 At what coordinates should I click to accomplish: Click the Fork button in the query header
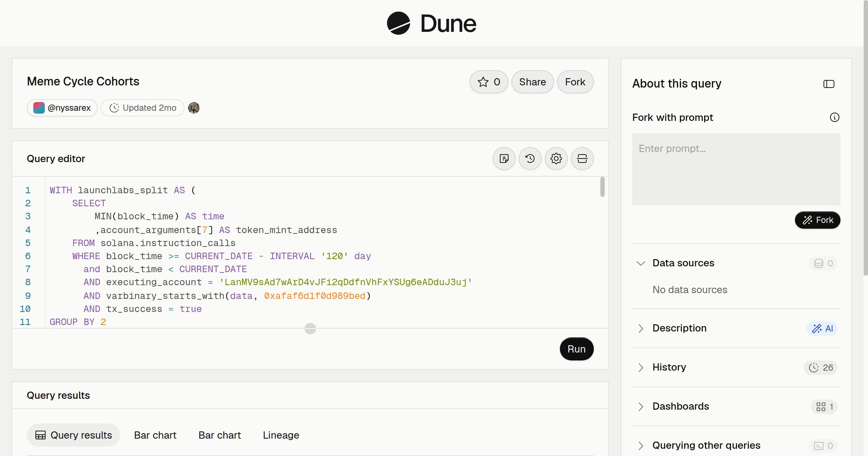coord(575,82)
